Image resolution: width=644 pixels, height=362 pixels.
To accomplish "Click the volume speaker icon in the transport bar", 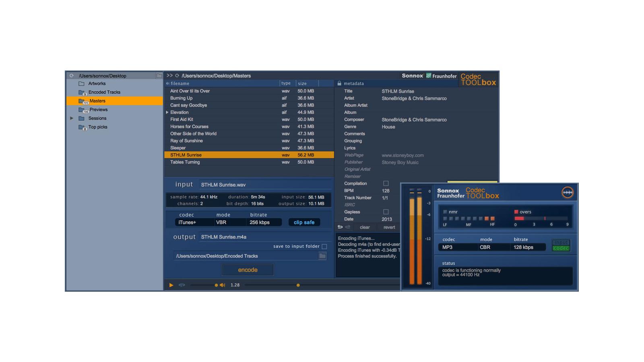I will 223,285.
